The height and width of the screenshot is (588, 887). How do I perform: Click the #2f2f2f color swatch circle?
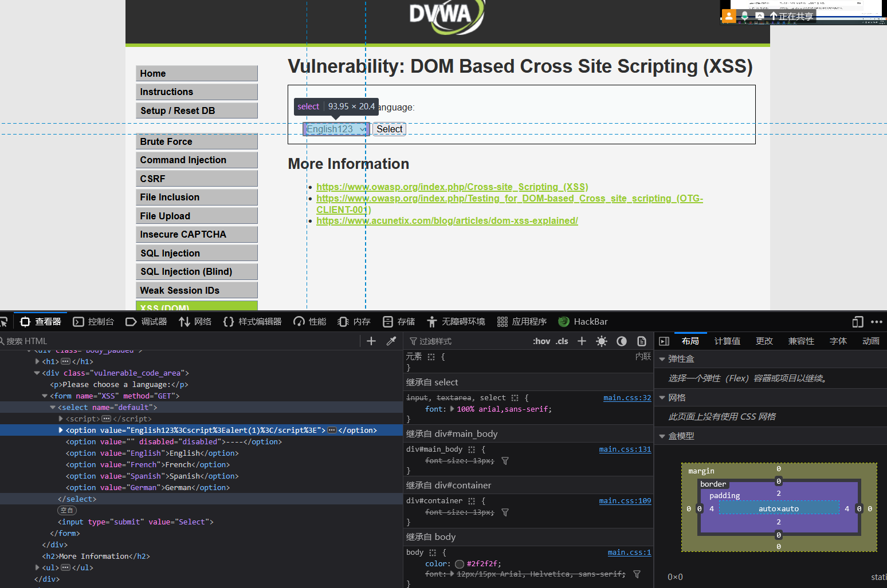click(x=460, y=564)
